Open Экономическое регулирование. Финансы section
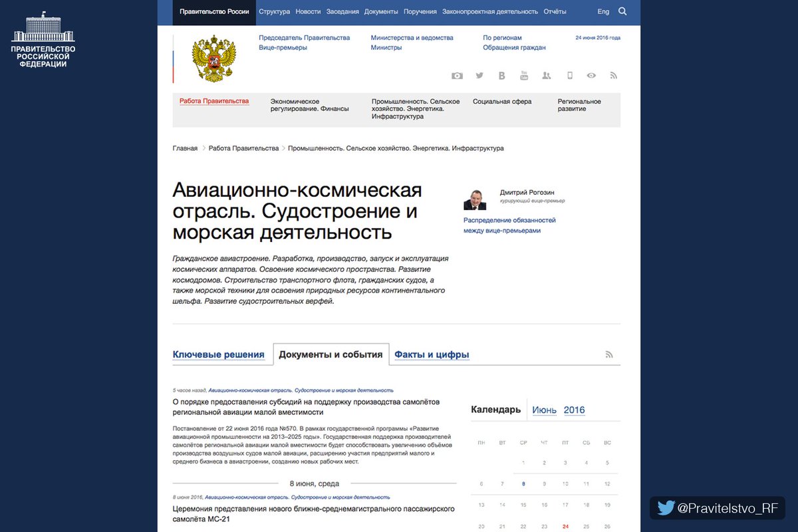 (x=310, y=105)
